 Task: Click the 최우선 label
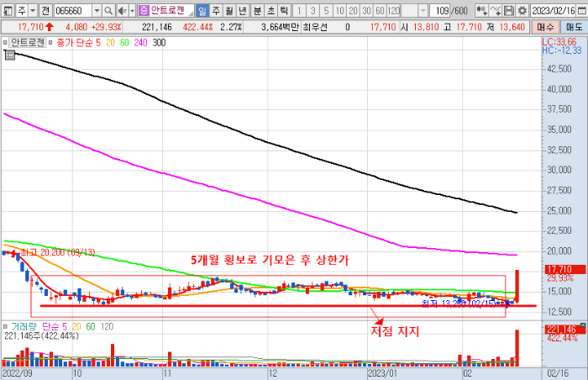[315, 27]
